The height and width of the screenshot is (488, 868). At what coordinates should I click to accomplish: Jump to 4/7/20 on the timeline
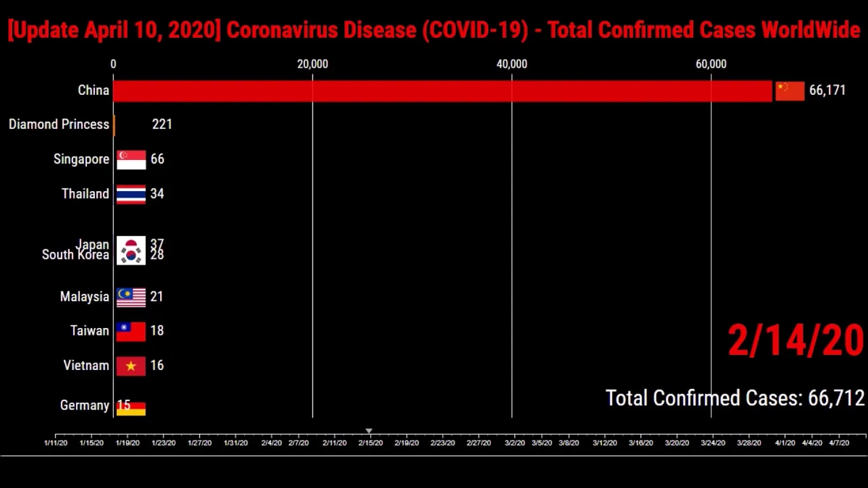point(839,443)
